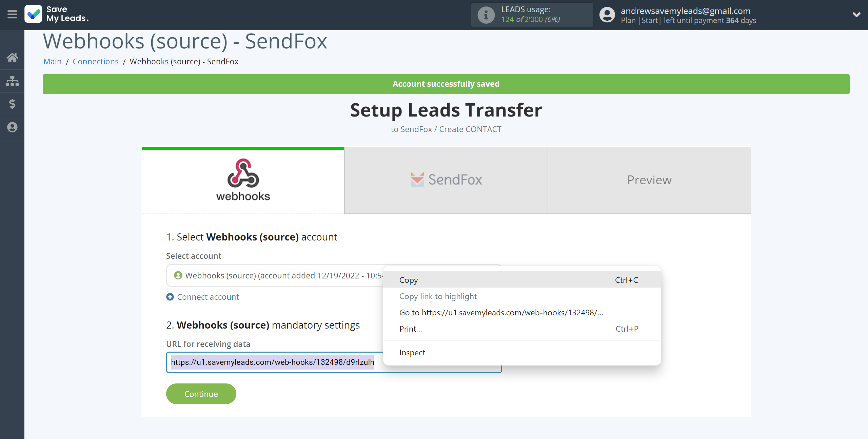
Task: Select Inspect from context menu
Action: [x=412, y=353]
